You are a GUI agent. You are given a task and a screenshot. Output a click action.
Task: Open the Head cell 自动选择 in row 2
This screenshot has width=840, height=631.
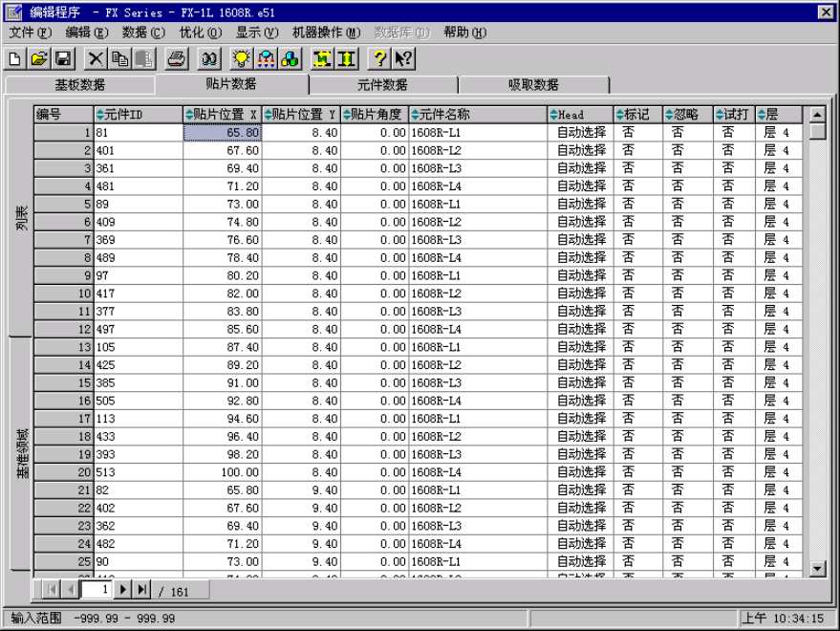click(581, 150)
